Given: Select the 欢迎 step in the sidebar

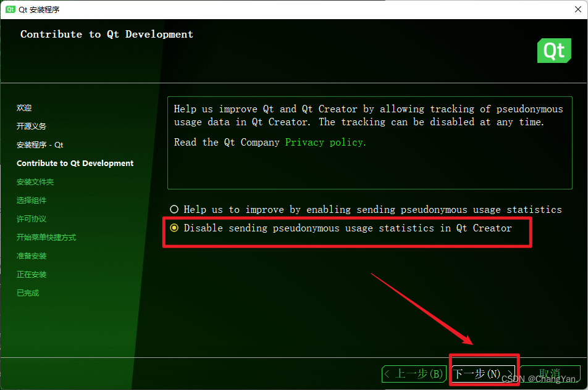Looking at the screenshot, I should pos(24,108).
